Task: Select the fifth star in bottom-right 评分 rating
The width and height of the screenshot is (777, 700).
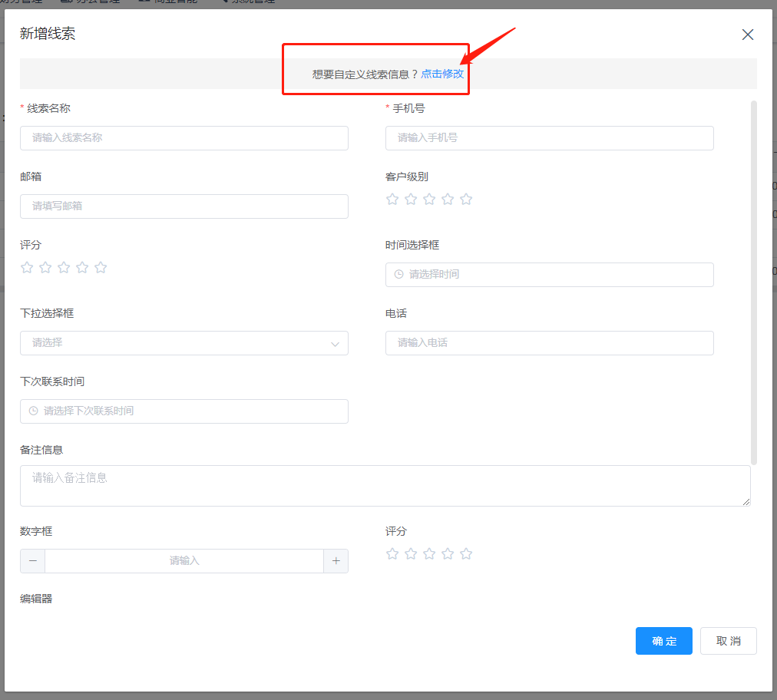Action: click(x=466, y=554)
